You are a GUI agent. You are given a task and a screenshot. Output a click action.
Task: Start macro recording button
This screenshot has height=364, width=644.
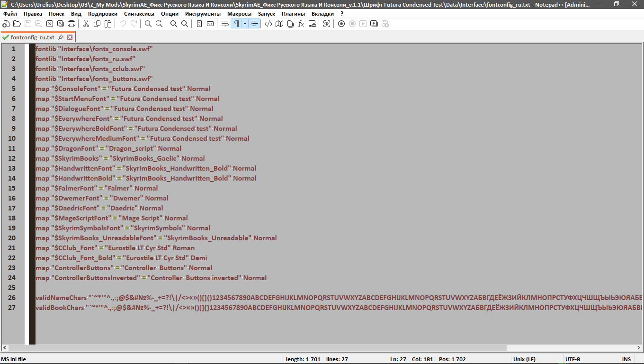pos(341,24)
